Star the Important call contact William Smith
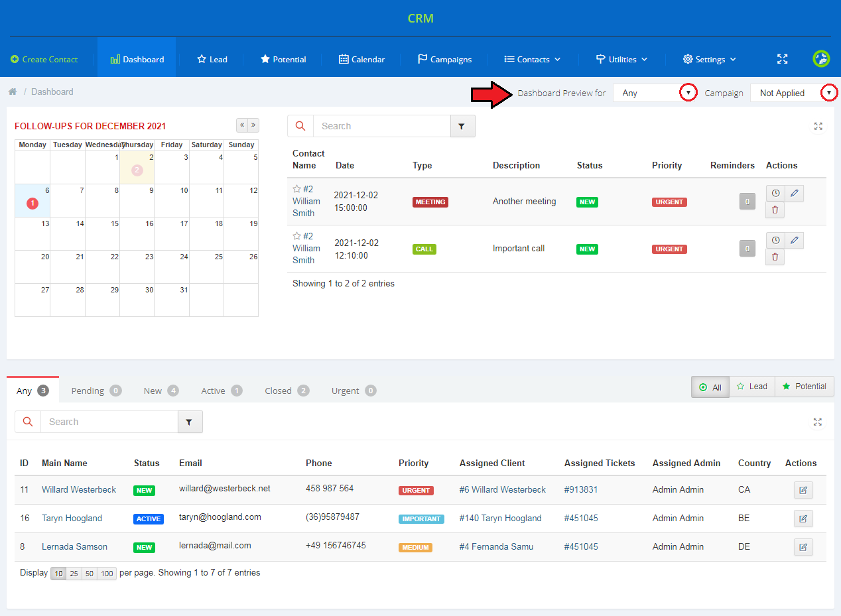This screenshot has height=616, width=841. tap(297, 236)
